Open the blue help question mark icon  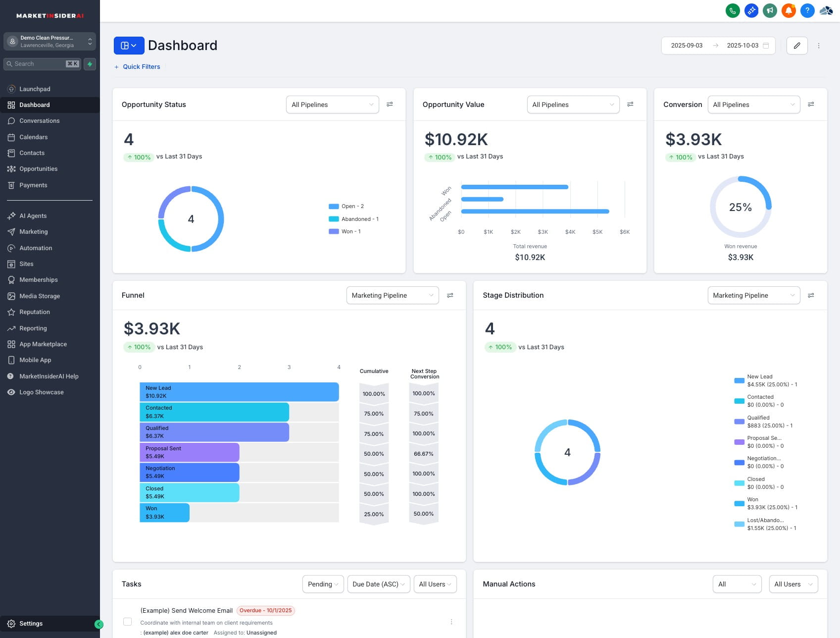[807, 10]
